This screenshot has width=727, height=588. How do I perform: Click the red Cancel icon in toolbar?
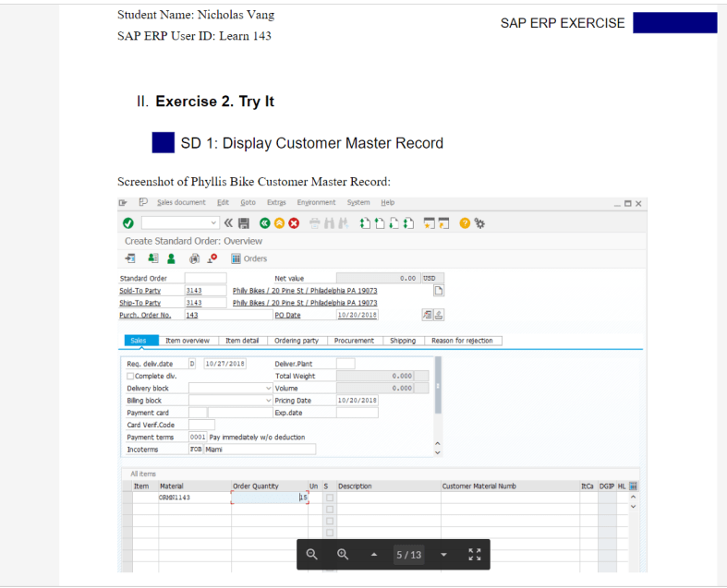(x=296, y=223)
